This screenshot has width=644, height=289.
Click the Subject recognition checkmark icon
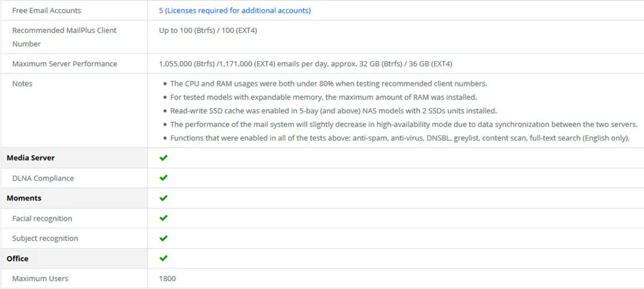click(x=164, y=238)
